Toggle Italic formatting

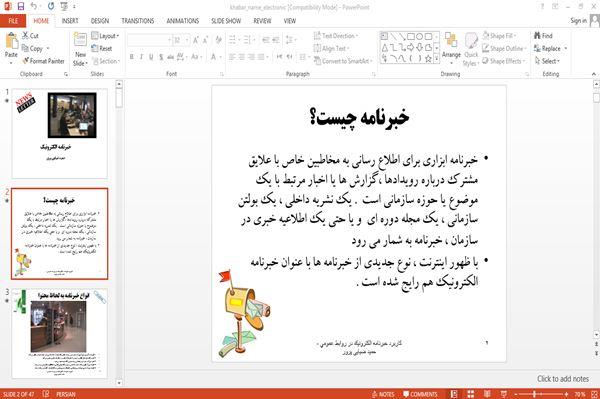point(141,57)
